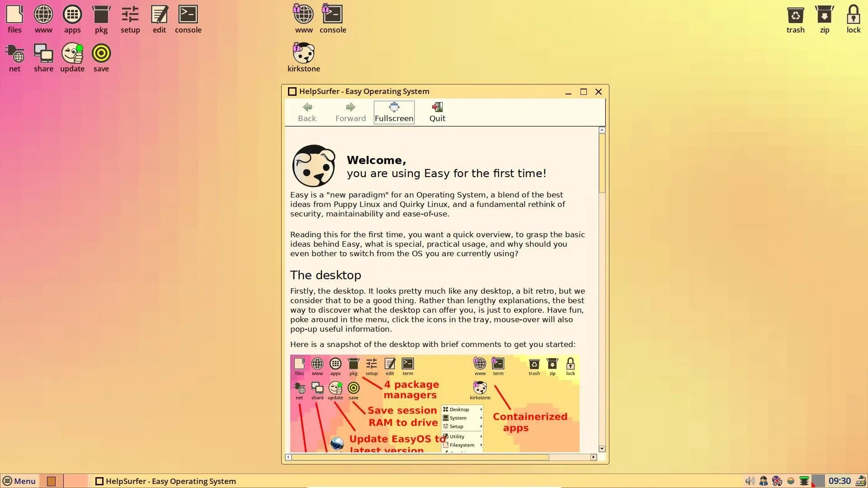Click the update desktop icon
This screenshot has width=868, height=488.
point(72,58)
